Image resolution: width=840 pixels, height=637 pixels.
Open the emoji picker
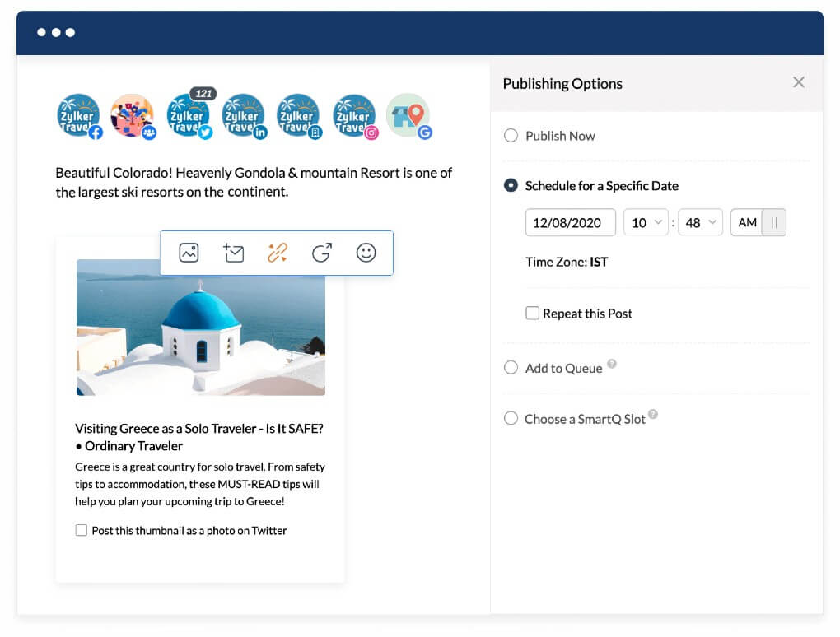(x=366, y=253)
